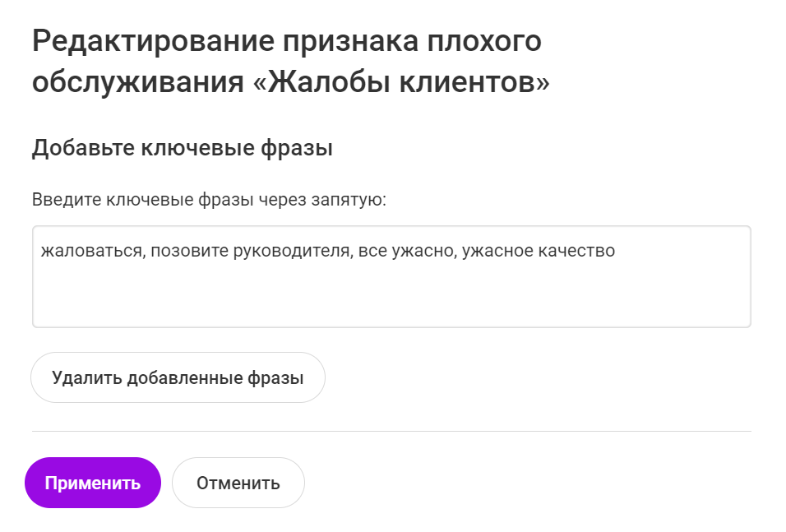The height and width of the screenshot is (532, 786).
Task: Click the Добавьте ключевые фразы subheading
Action: coord(183,149)
